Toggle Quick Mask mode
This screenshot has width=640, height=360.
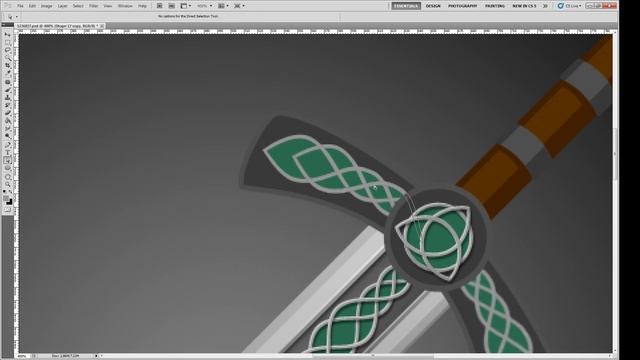coord(7,209)
